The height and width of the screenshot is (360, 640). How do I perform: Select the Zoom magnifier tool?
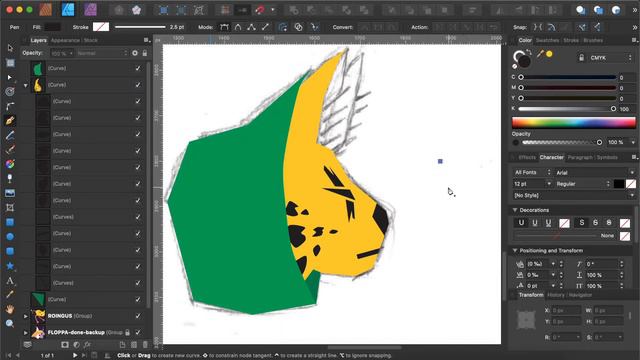click(x=10, y=323)
